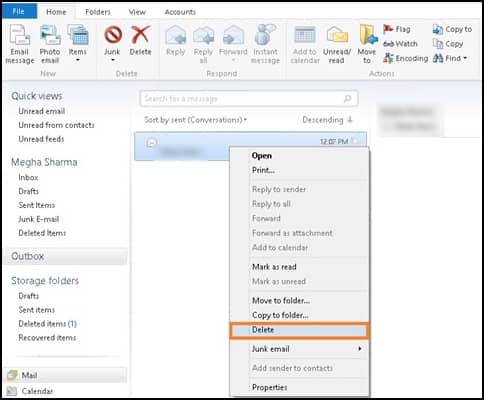
Task: Click the Reply ribbon icon
Action: (x=176, y=35)
